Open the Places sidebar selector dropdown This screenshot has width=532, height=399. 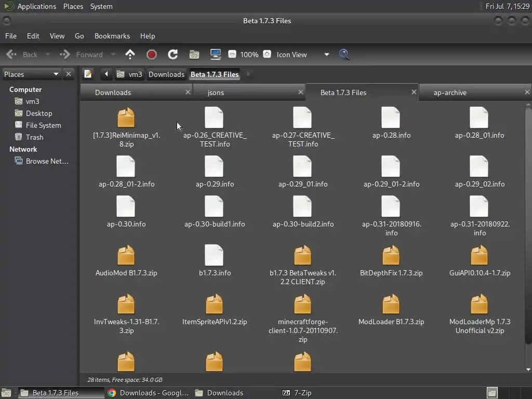31,74
